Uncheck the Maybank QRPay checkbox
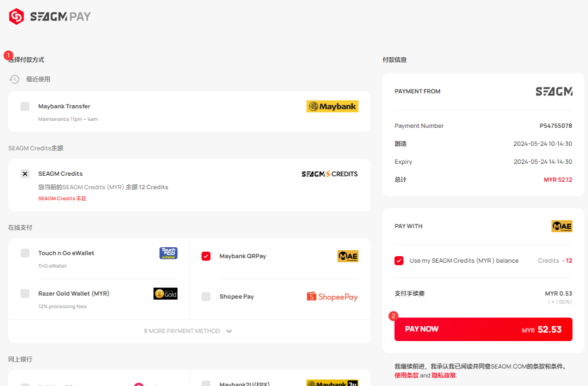588x386 pixels. (206, 256)
